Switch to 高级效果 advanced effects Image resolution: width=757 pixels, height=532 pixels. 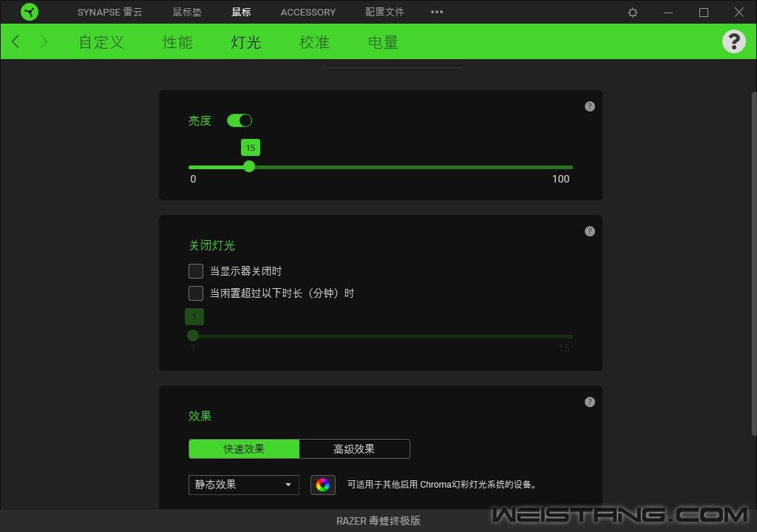[x=354, y=449]
